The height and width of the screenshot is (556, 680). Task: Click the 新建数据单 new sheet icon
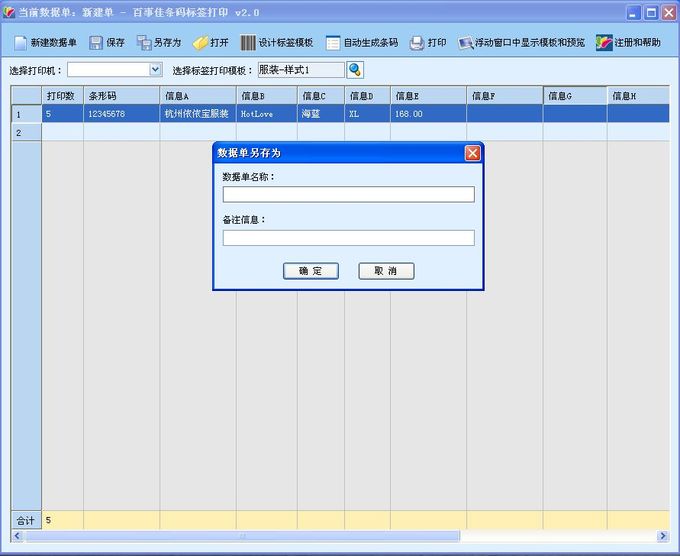[20, 43]
